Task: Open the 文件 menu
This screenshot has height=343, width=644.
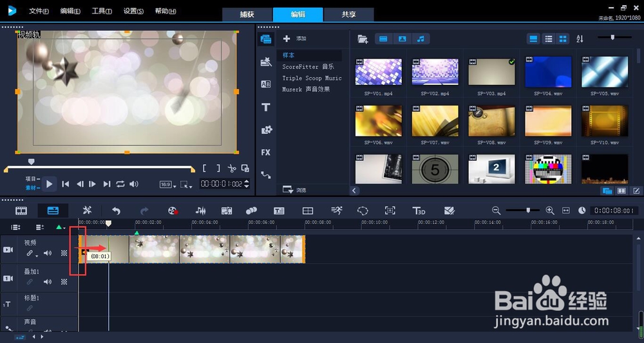Action: click(x=39, y=11)
